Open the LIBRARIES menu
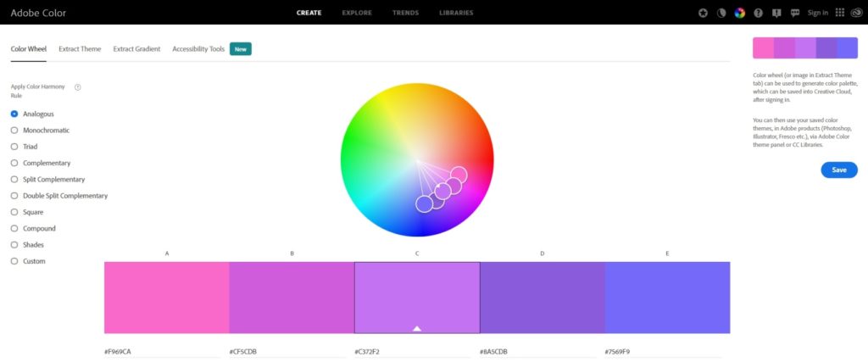This screenshot has height=362, width=868. tap(456, 13)
